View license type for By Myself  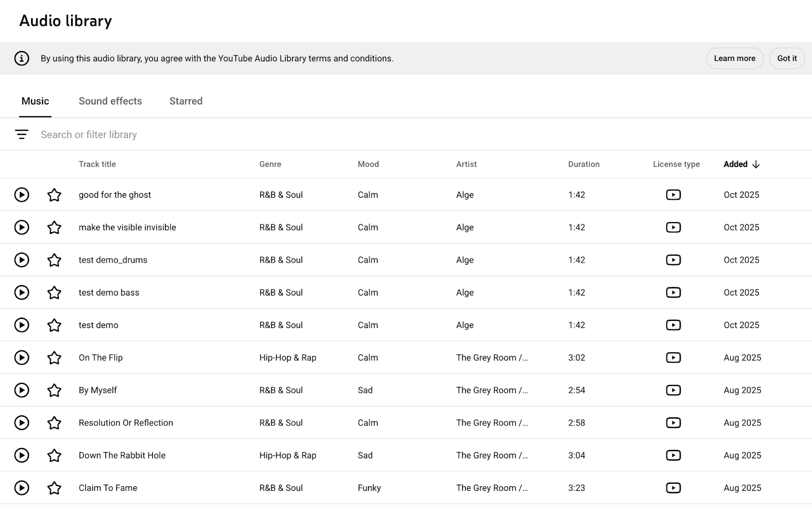point(673,390)
